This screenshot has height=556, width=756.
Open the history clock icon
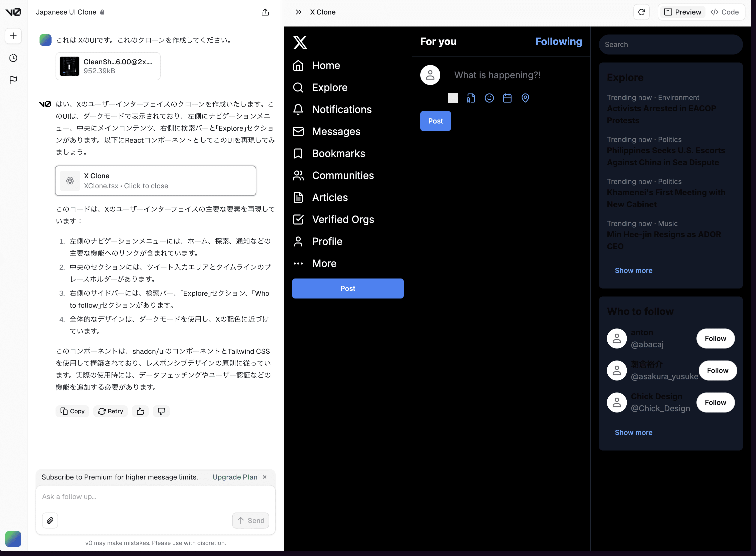13,58
